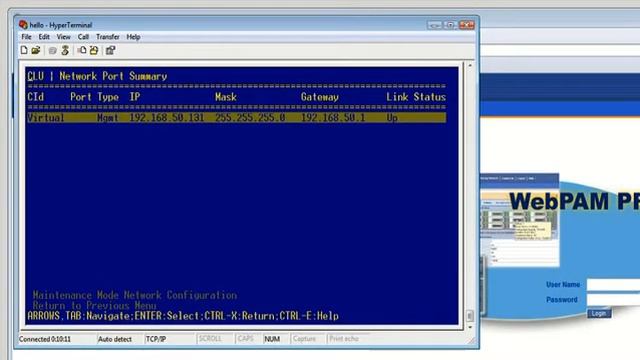Click the Properties toolbar icon
The height and width of the screenshot is (360, 640).
[x=111, y=50]
